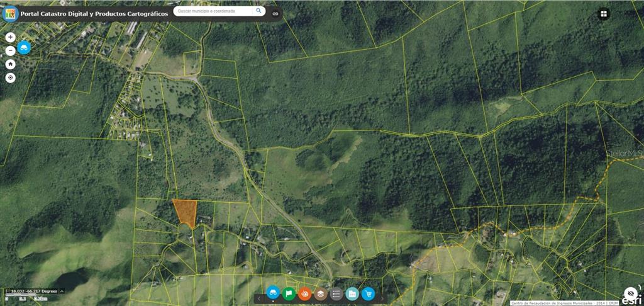Zoom in on the map
The height and width of the screenshot is (306, 644).
click(10, 37)
